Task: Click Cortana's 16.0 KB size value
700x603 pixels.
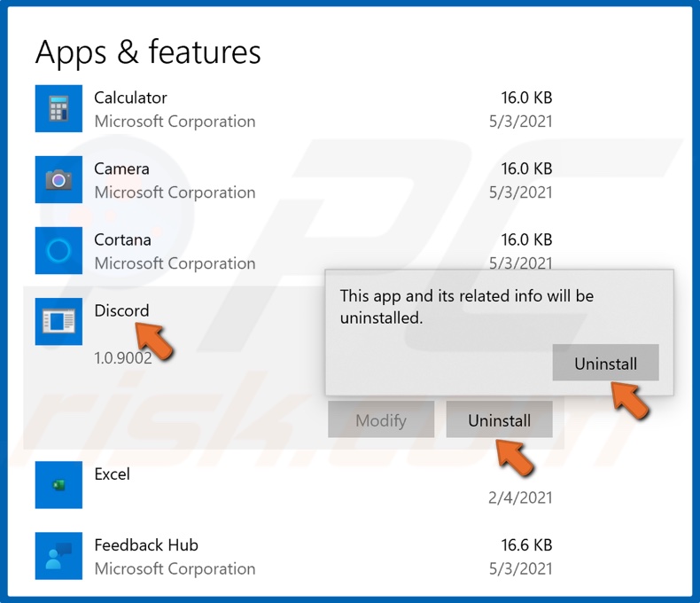Action: coord(526,239)
